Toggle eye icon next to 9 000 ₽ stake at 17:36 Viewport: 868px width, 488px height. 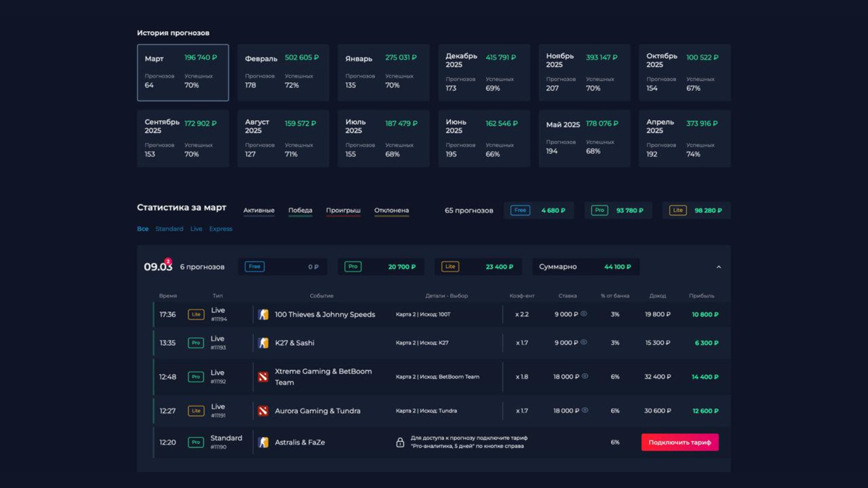point(584,314)
